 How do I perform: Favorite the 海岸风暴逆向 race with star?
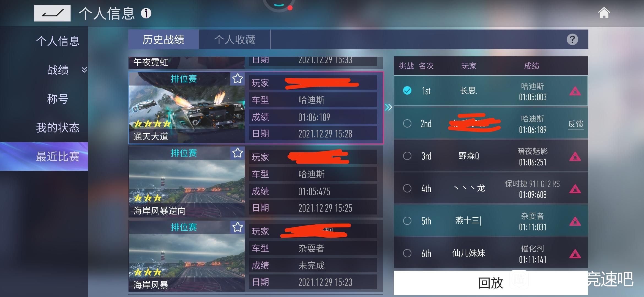coord(238,153)
